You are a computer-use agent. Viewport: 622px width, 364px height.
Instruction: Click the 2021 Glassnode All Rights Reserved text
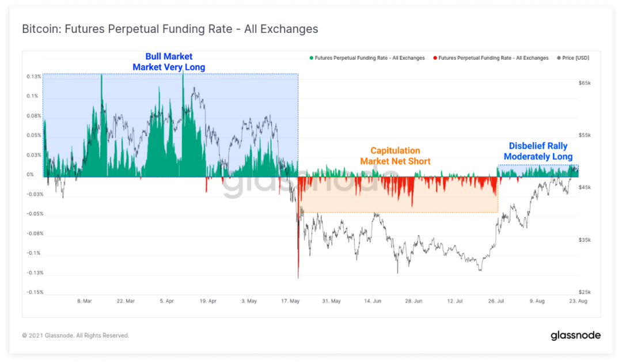76,335
